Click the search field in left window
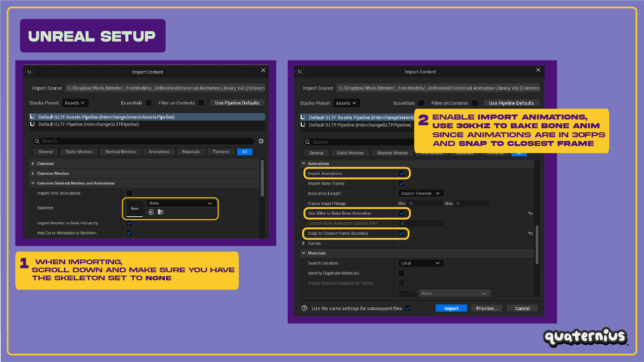Screen dimensions: 644x362 click(x=143, y=141)
